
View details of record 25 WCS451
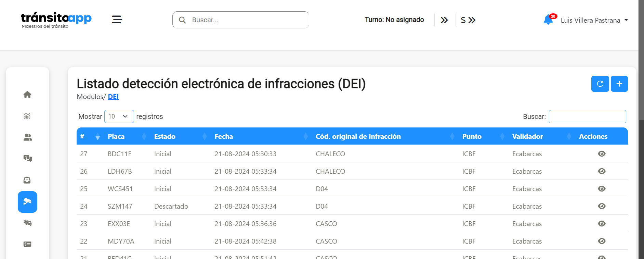(602, 189)
